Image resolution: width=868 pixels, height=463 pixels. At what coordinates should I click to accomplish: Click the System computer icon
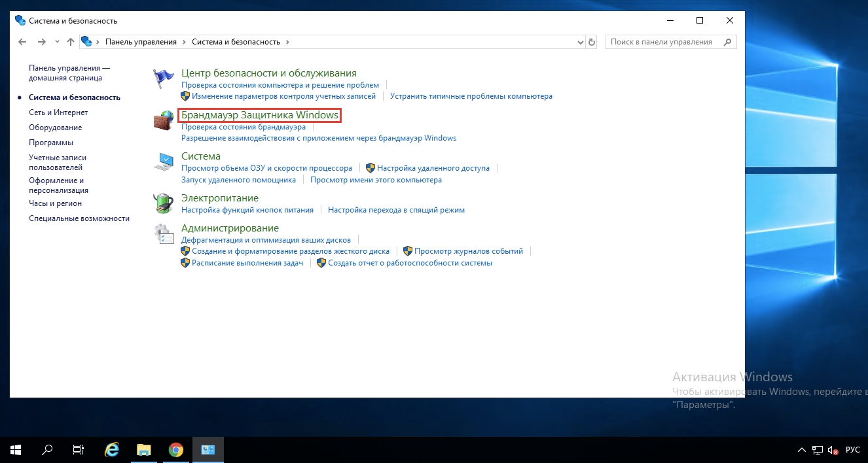163,162
